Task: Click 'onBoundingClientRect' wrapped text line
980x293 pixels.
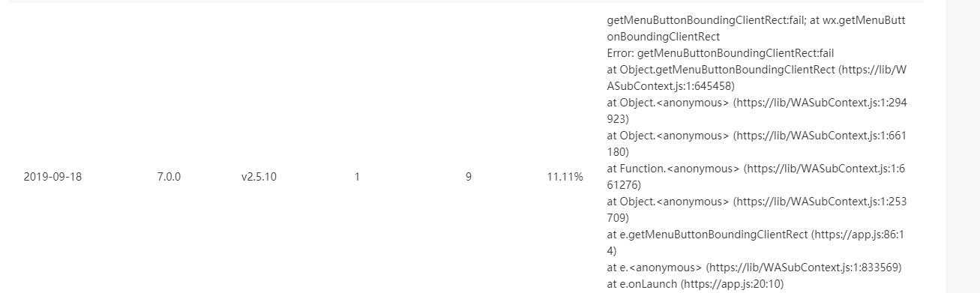Action: [663, 37]
